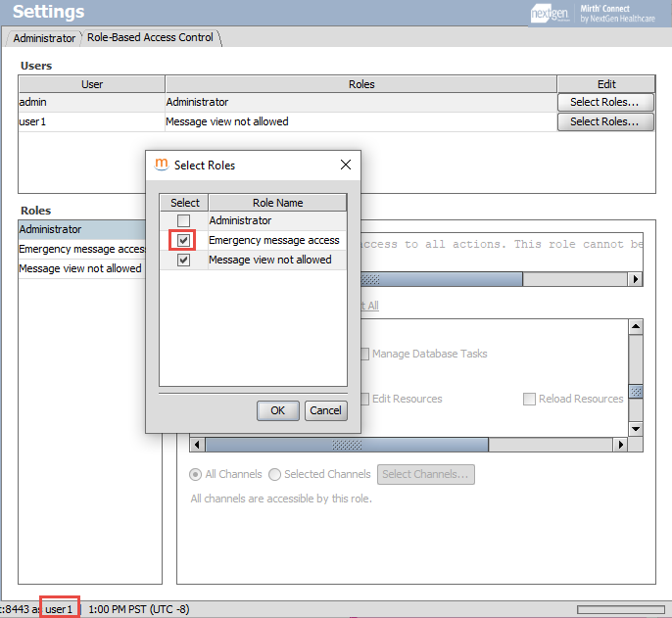Click the right arrow of the description scrollbar
The width and height of the screenshot is (672, 618).
635,279
